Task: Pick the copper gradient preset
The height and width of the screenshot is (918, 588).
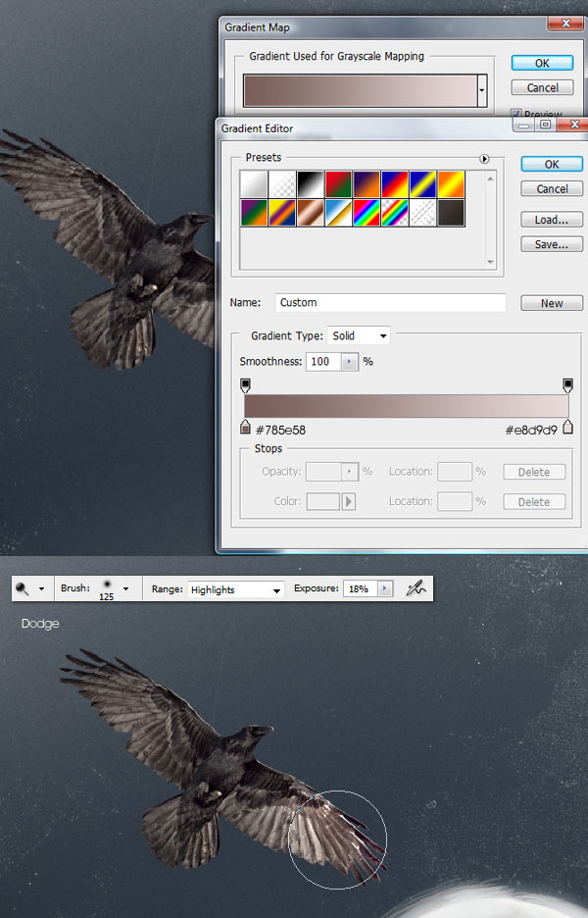Action: [310, 213]
